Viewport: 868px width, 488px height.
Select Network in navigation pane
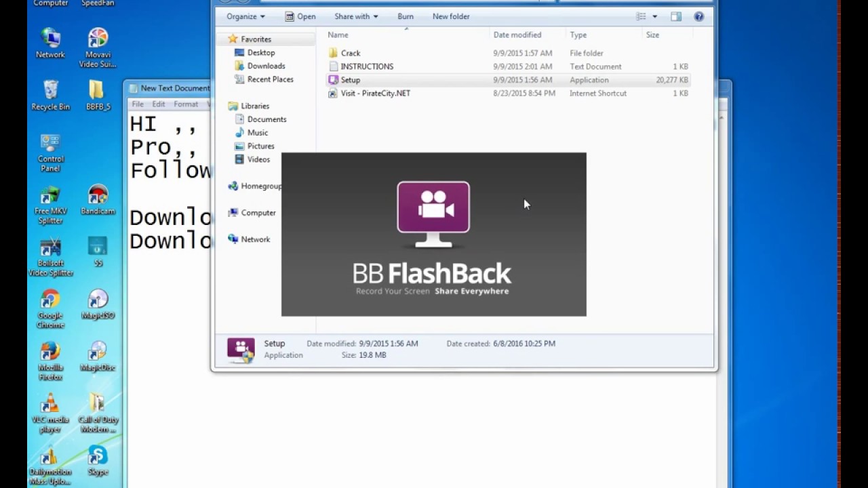[255, 239]
